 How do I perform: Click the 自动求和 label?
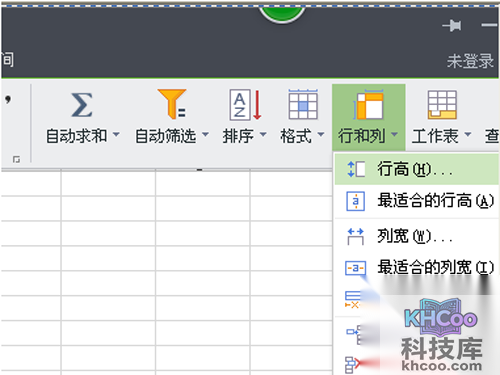click(77, 136)
